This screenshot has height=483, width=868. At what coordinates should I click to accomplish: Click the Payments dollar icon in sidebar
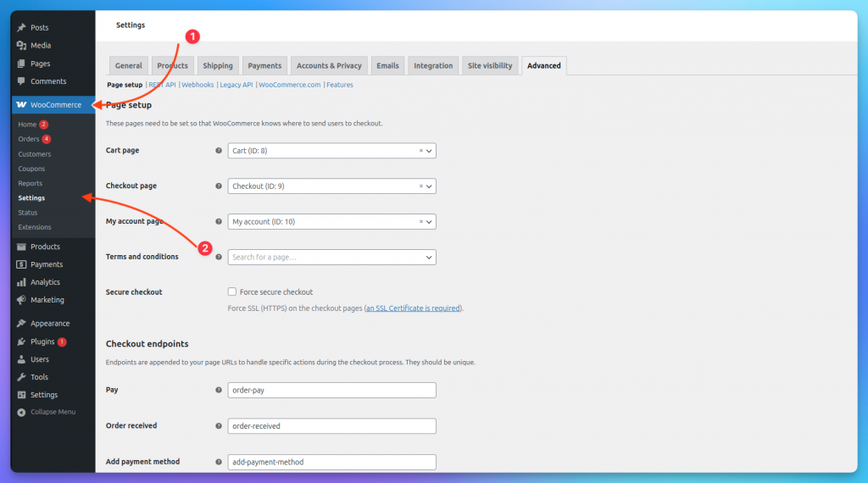coord(21,264)
